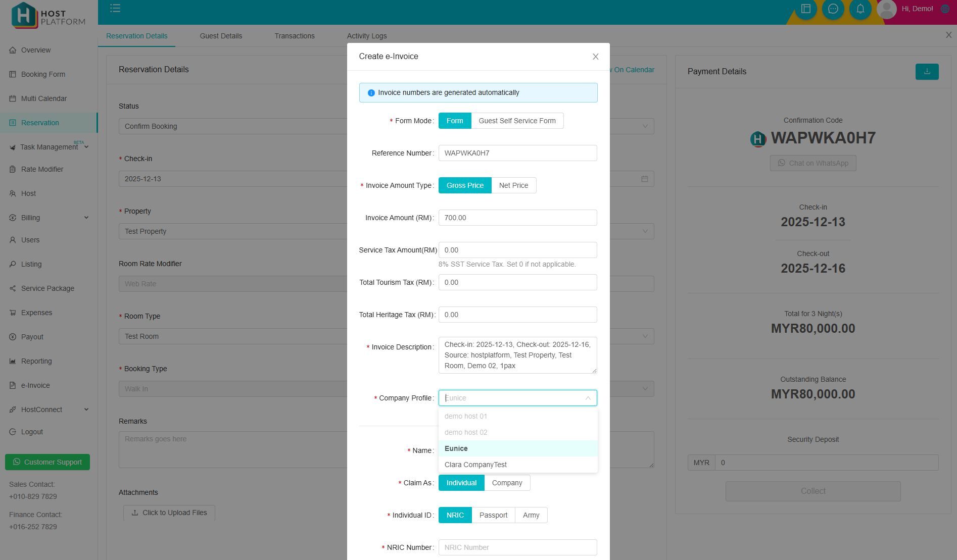The image size is (957, 560).
Task: Click the Service Package share icon
Action: (x=13, y=288)
